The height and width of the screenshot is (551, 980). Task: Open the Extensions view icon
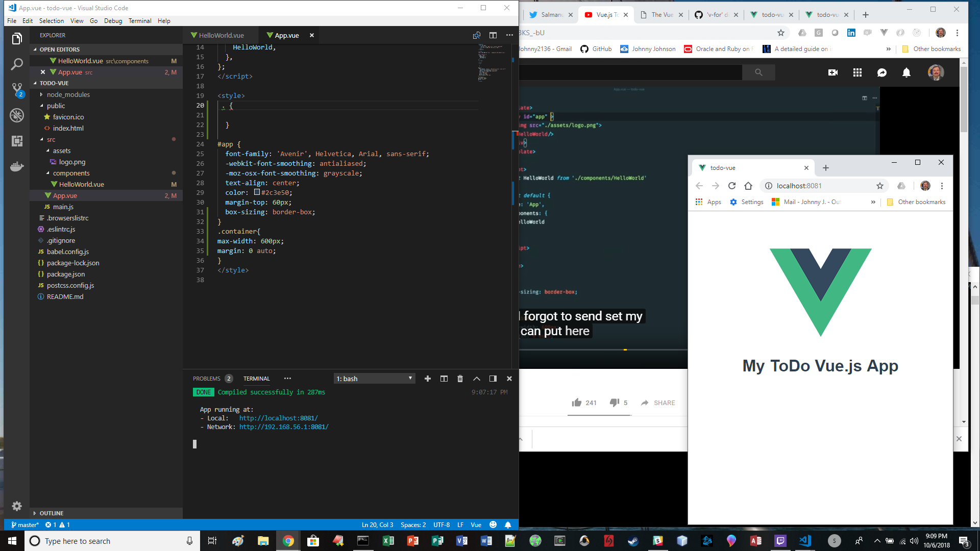tap(17, 141)
